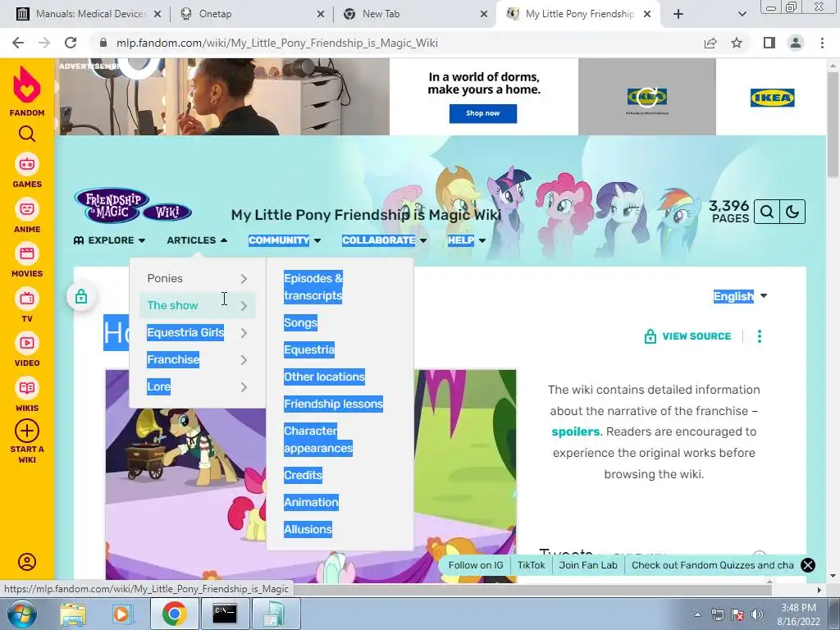The image size is (840, 630).
Task: Click the volume speaker tray icon
Action: point(757,614)
